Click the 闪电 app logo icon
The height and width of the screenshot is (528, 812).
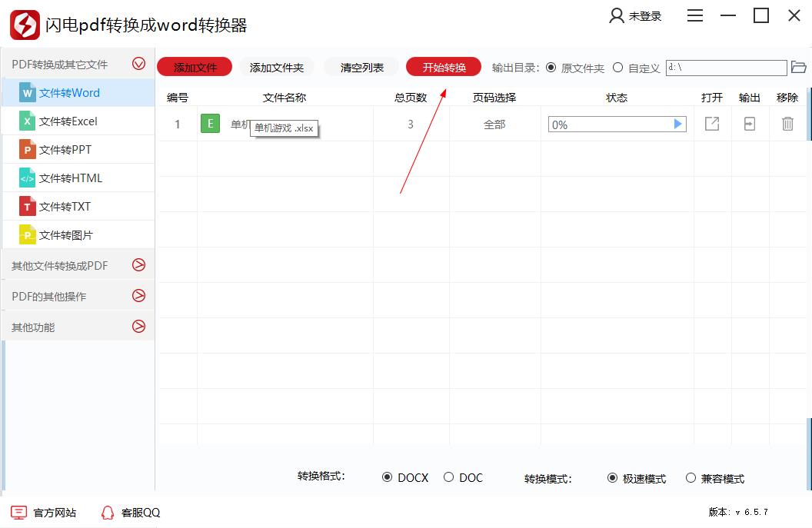coord(25,25)
